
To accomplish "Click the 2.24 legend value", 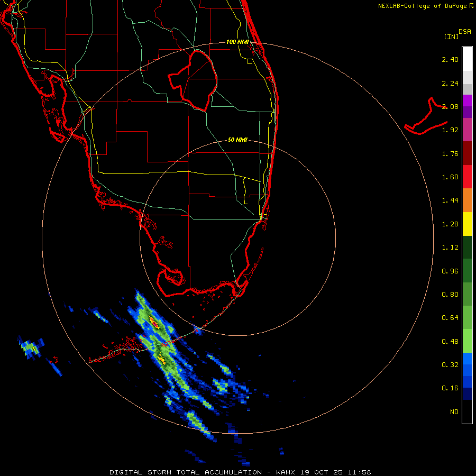I will click(x=450, y=83).
